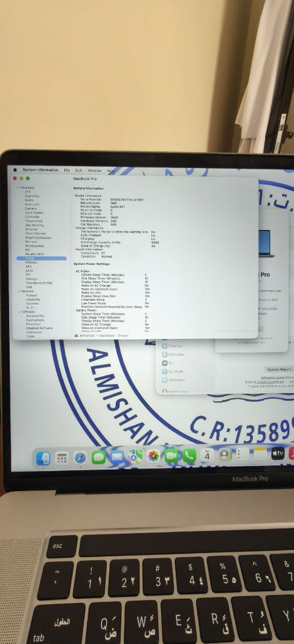
Task: Select Audio in the Hardware list
Action: click(29, 200)
